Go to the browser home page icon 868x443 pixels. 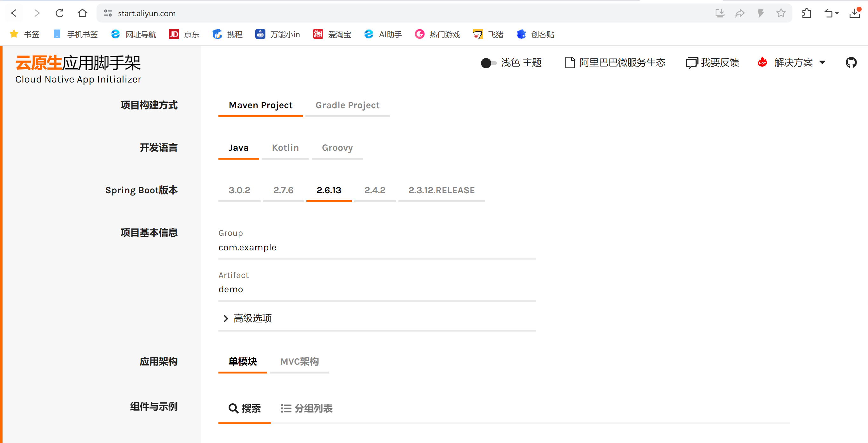pos(82,13)
